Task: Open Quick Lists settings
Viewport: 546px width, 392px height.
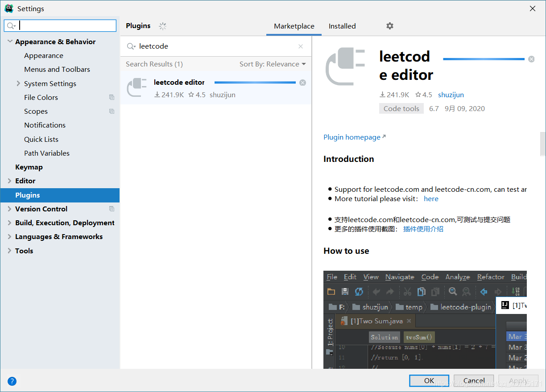Action: click(41, 139)
